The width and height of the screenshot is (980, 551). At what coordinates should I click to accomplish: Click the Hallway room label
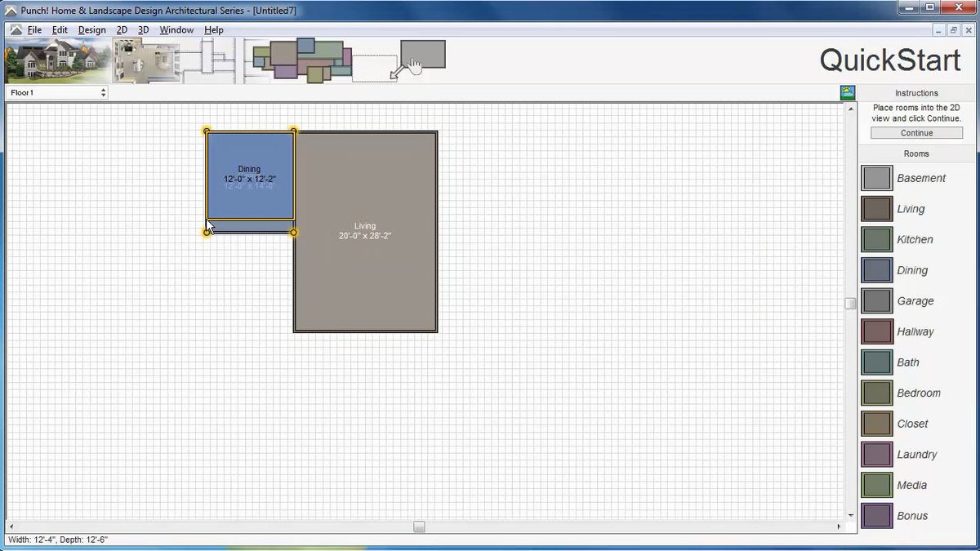pos(915,331)
